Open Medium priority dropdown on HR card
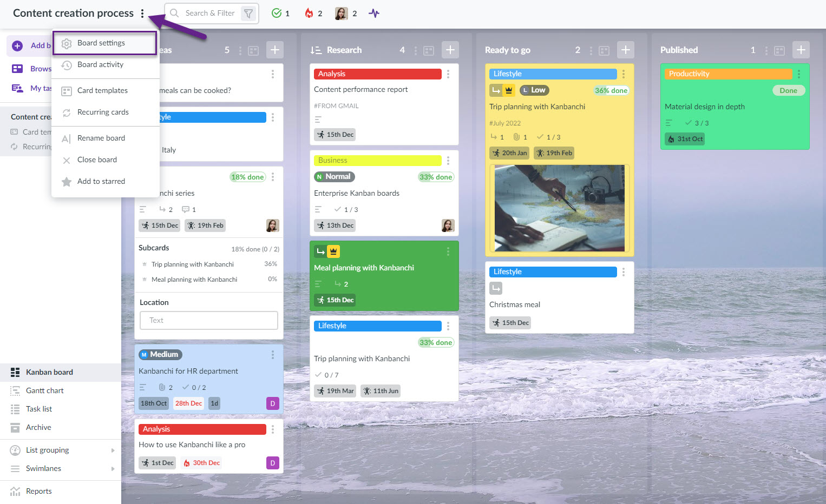The height and width of the screenshot is (504, 826). (x=160, y=355)
